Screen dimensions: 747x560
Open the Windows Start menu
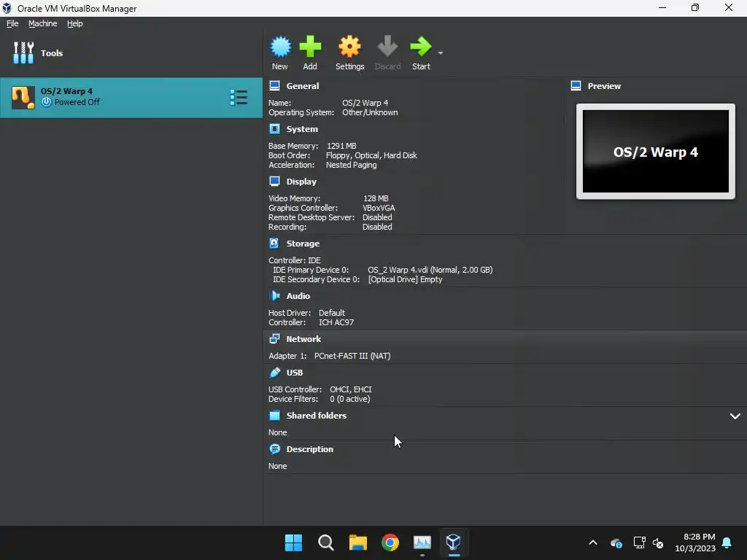pos(293,542)
